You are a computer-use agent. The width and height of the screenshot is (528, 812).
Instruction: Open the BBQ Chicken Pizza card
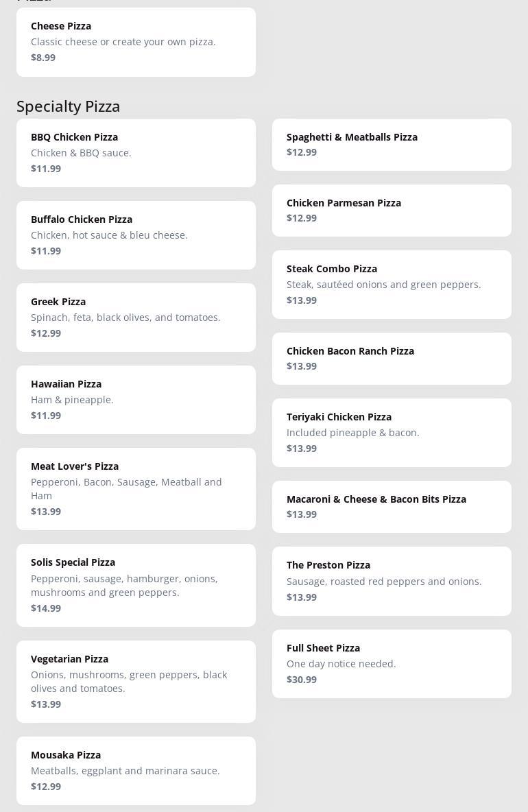coord(136,153)
